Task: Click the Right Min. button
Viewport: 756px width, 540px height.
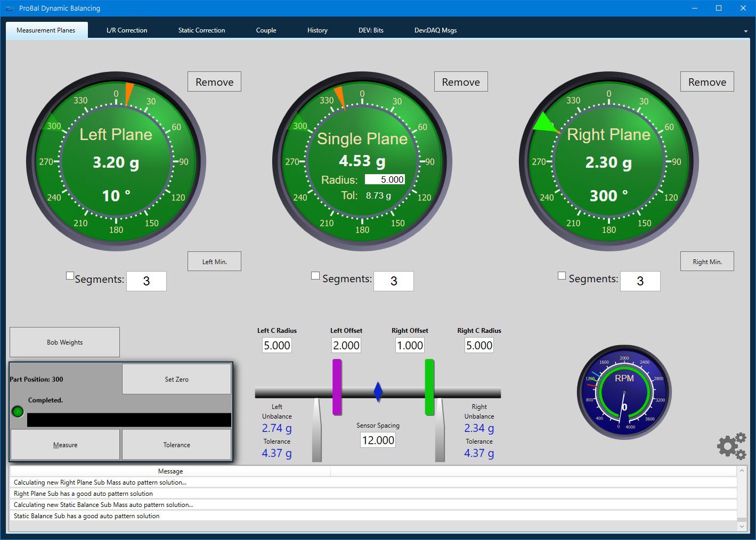Action: coord(707,261)
